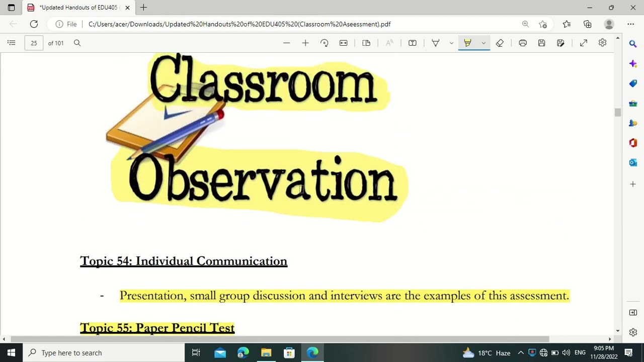This screenshot has width=644, height=362.
Task: Click Save As icon
Action: (x=560, y=43)
